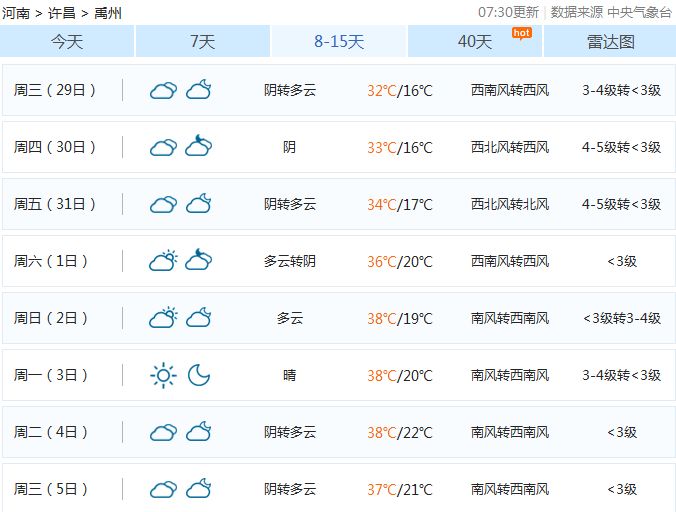This screenshot has height=512, width=676.
Task: Open the 40天 forecast tab
Action: pyautogui.click(x=475, y=42)
